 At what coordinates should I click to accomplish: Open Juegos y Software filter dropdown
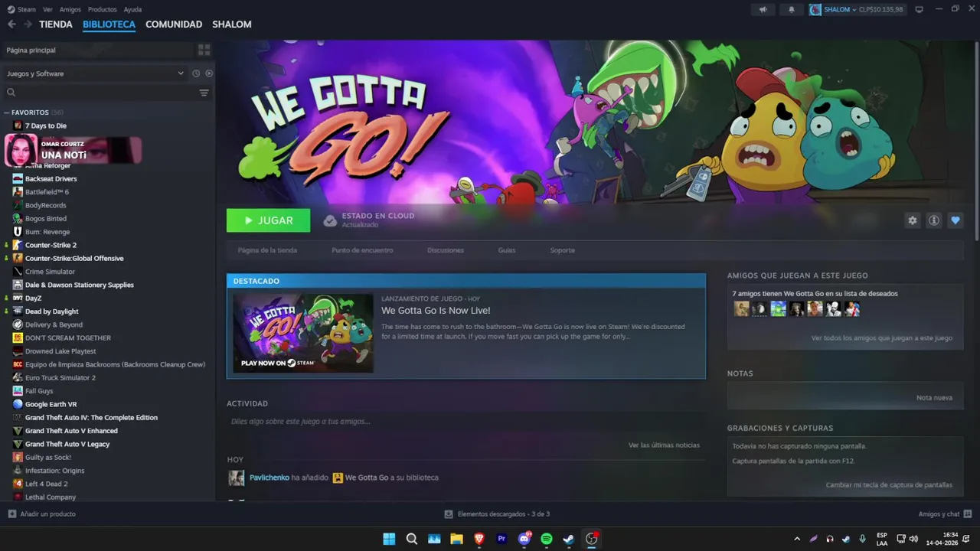[95, 73]
